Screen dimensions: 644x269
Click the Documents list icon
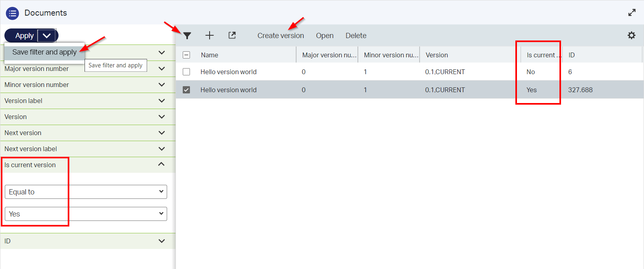pos(12,13)
